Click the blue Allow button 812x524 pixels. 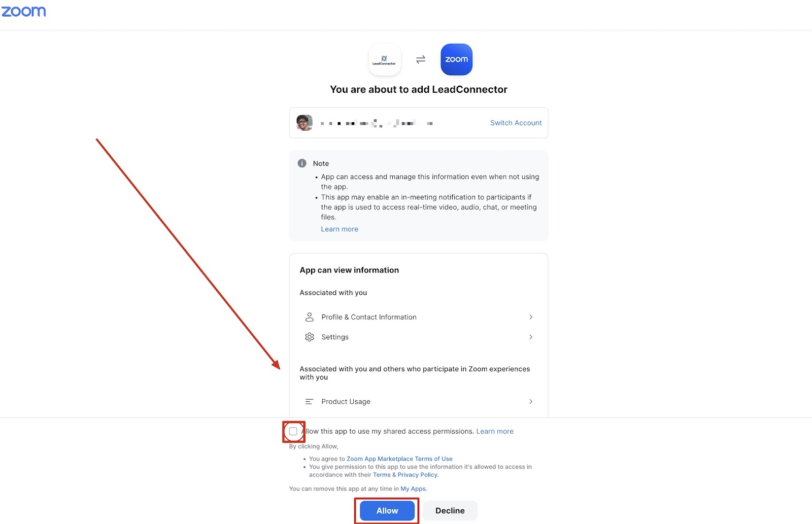pyautogui.click(x=387, y=511)
